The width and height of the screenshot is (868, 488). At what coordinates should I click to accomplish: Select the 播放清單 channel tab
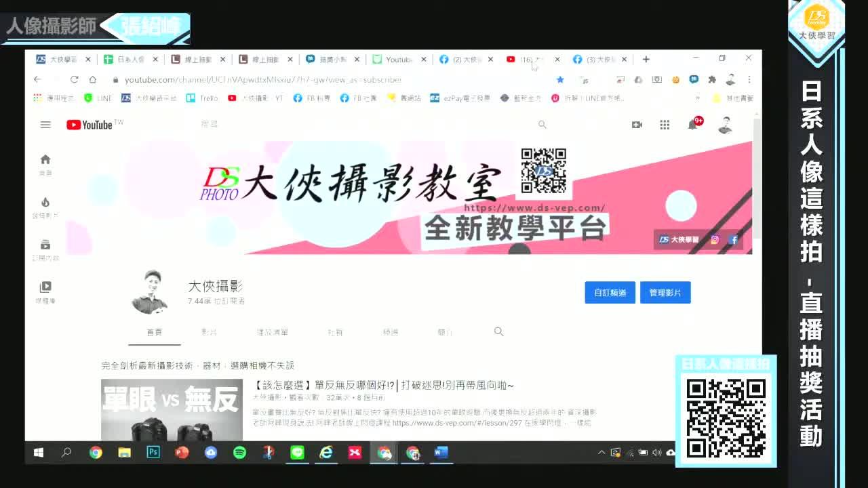pyautogui.click(x=272, y=332)
